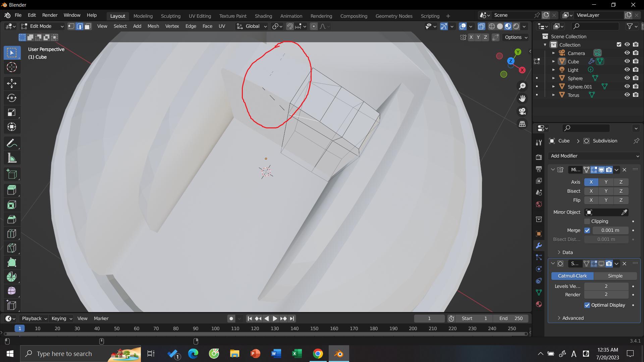Open the Shading workspace tab
This screenshot has width=644, height=362.
point(263,16)
